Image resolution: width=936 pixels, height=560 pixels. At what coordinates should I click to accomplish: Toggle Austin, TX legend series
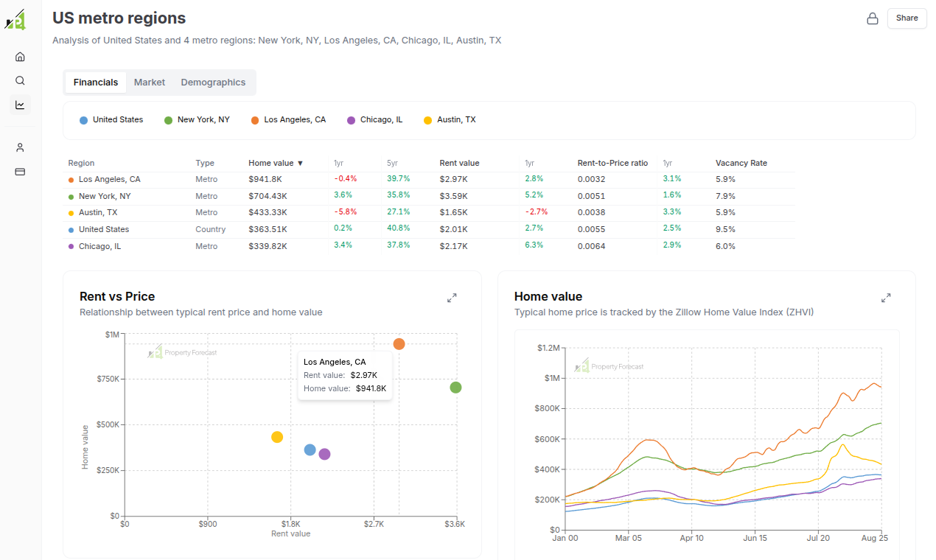tap(450, 119)
